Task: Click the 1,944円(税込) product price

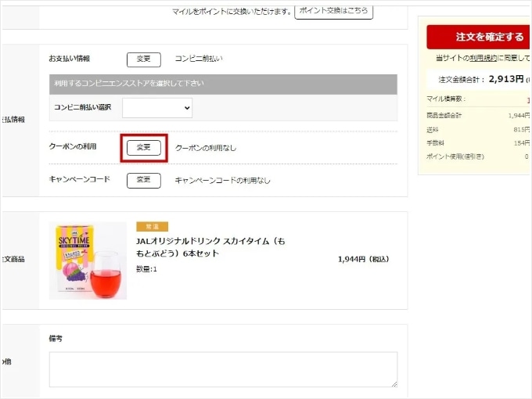Action: [x=363, y=259]
